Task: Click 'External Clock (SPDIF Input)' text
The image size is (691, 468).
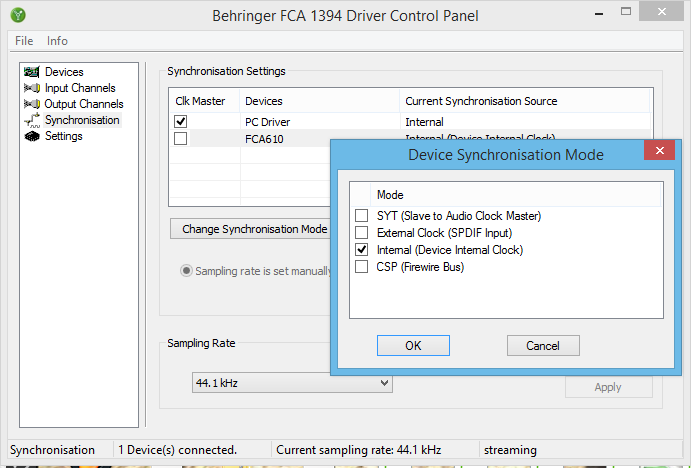Action: (x=444, y=233)
